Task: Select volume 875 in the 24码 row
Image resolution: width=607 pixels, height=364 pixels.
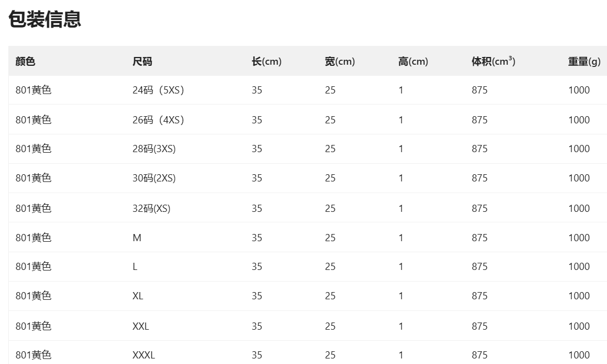Action: point(480,90)
